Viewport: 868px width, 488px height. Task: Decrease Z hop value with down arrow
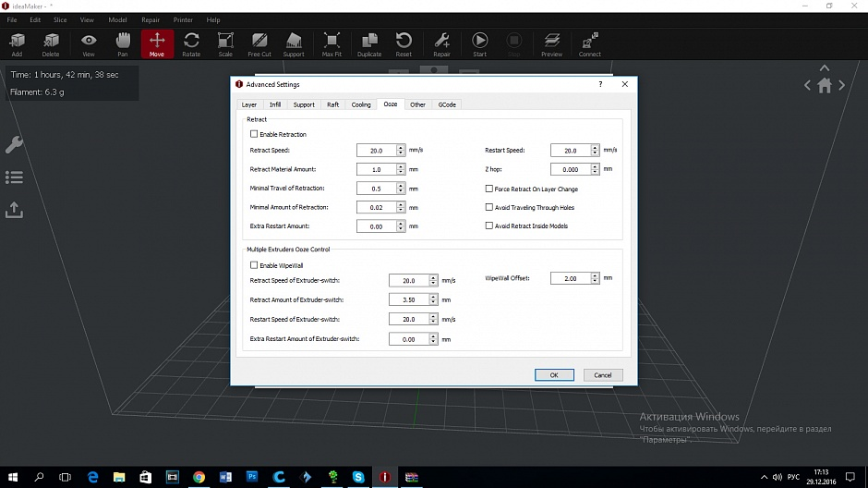(x=595, y=173)
